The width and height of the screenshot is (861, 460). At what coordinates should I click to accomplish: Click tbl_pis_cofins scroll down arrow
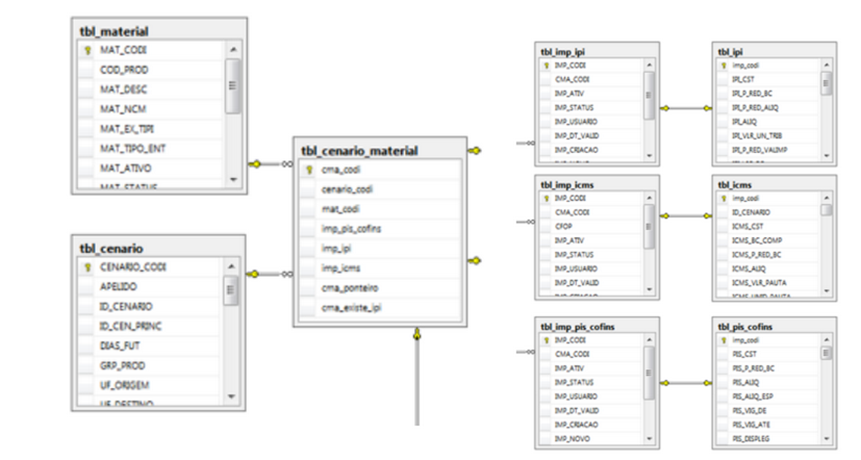(826, 439)
